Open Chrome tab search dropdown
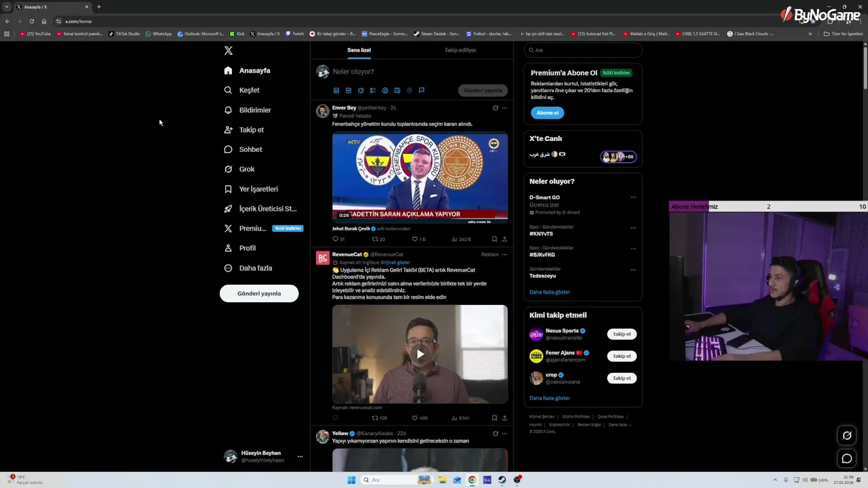868x488 pixels. (7, 7)
